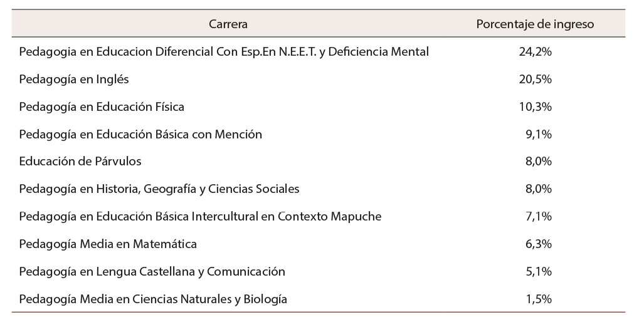Select "Pedagogía en Educación Física" row label
The height and width of the screenshot is (317, 644).
[x=102, y=107]
